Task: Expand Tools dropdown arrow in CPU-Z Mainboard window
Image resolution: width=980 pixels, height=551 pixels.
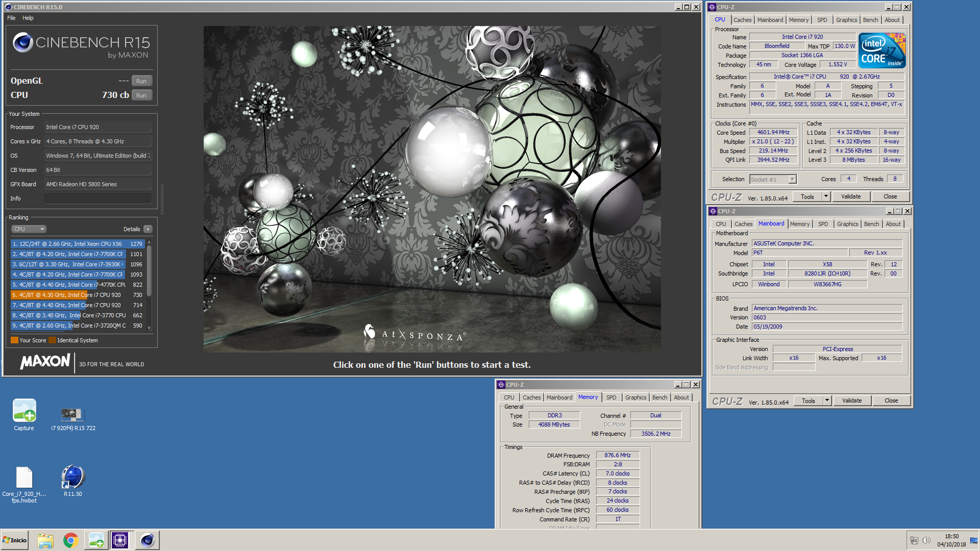Action: click(827, 400)
